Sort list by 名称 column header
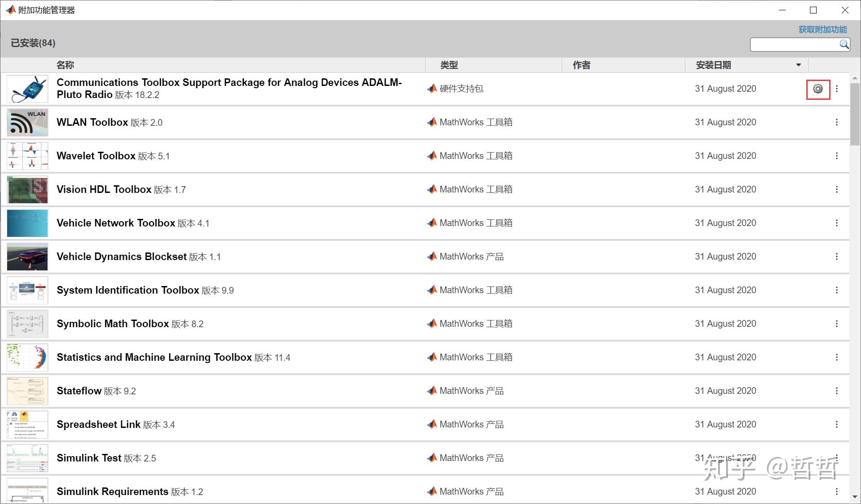The image size is (861, 504). coord(65,65)
